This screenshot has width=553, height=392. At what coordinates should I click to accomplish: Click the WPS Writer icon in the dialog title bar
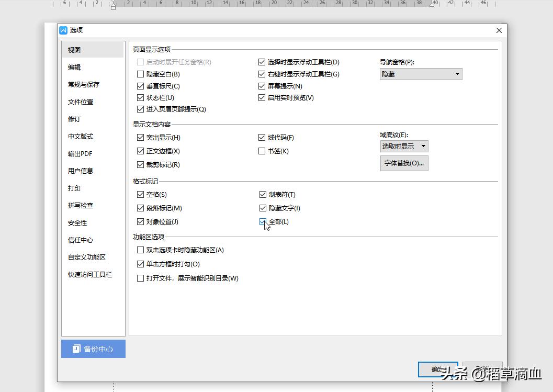coord(63,30)
